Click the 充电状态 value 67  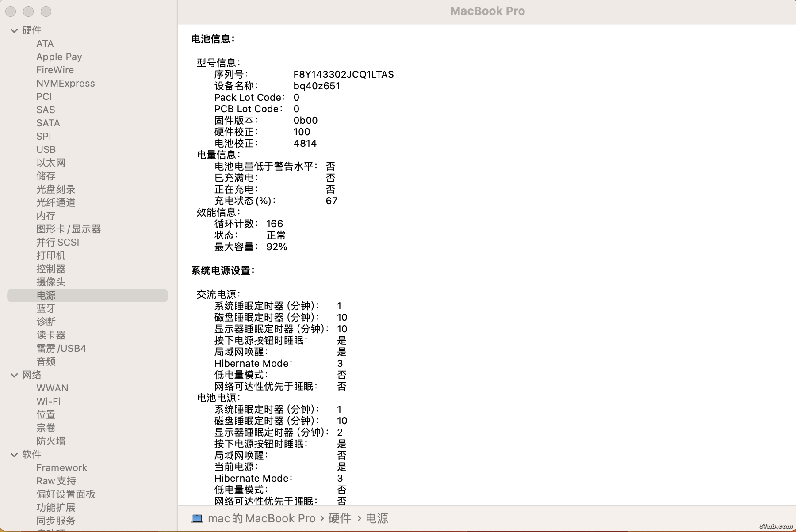pyautogui.click(x=332, y=201)
